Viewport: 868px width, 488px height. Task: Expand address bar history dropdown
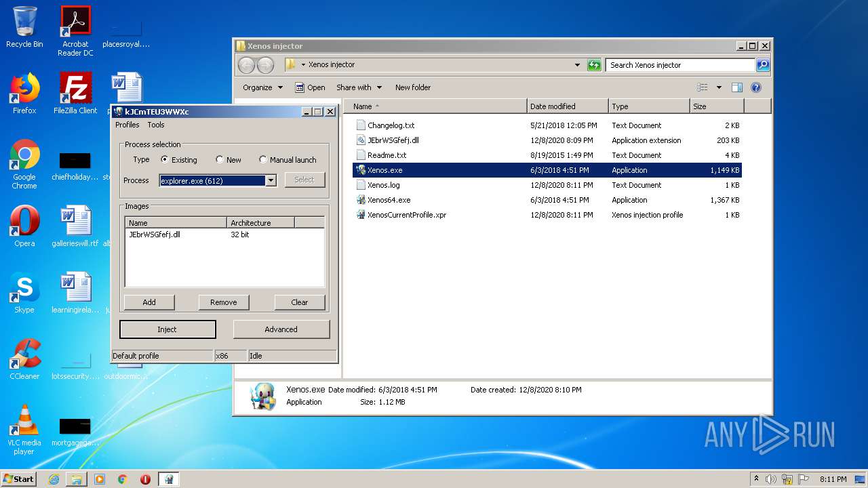click(x=577, y=65)
